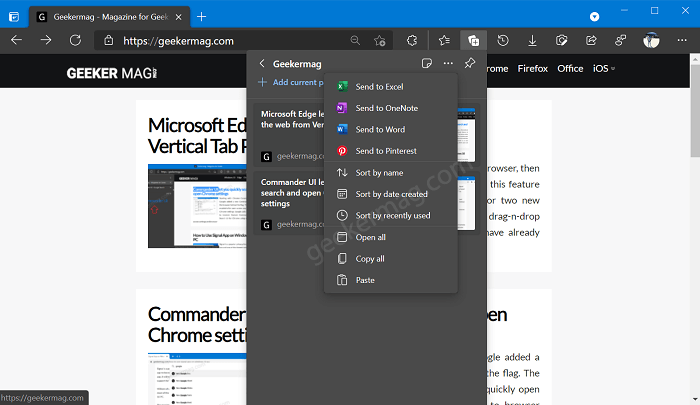The height and width of the screenshot is (405, 700).
Task: Refresh the current page
Action: point(75,41)
